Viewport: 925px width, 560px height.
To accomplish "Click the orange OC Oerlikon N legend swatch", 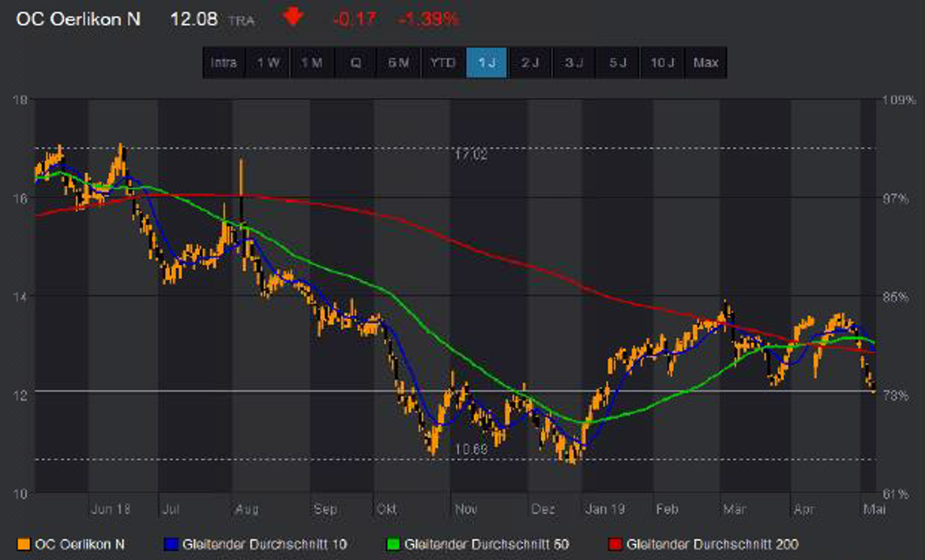I will [24, 544].
